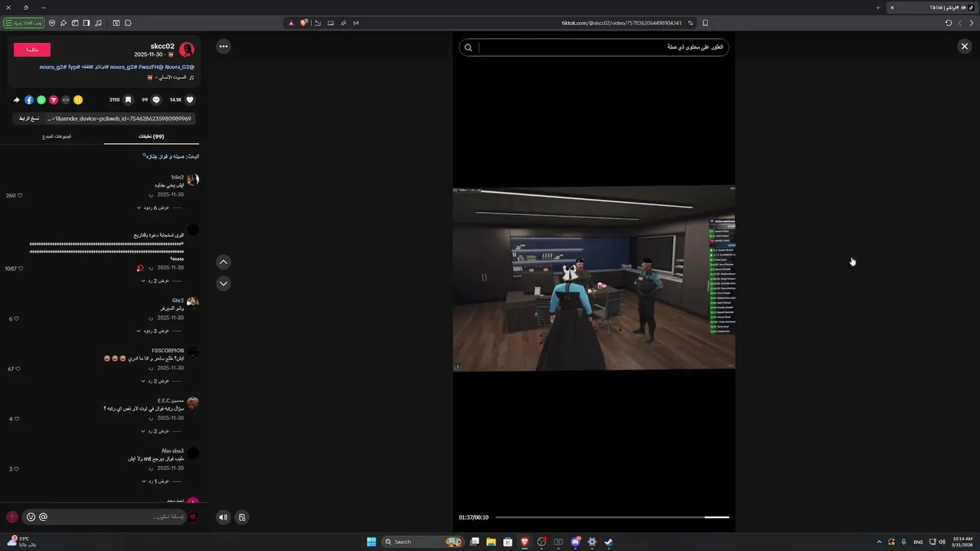Click the Windows taskbar Search box
980x551 pixels.
pyautogui.click(x=423, y=542)
